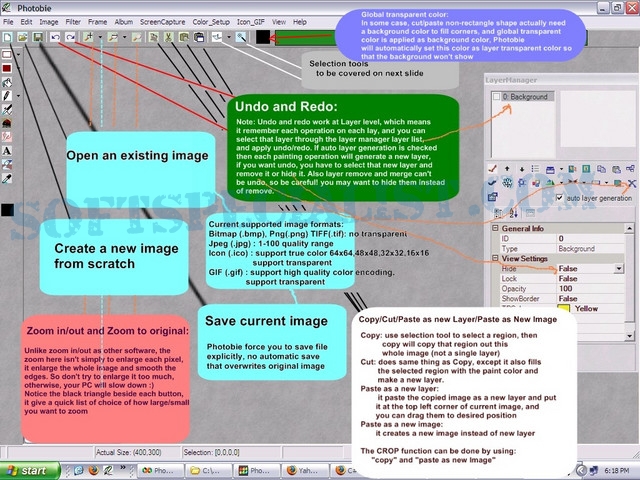Click the black global transparent color swatch

pyautogui.click(x=263, y=37)
